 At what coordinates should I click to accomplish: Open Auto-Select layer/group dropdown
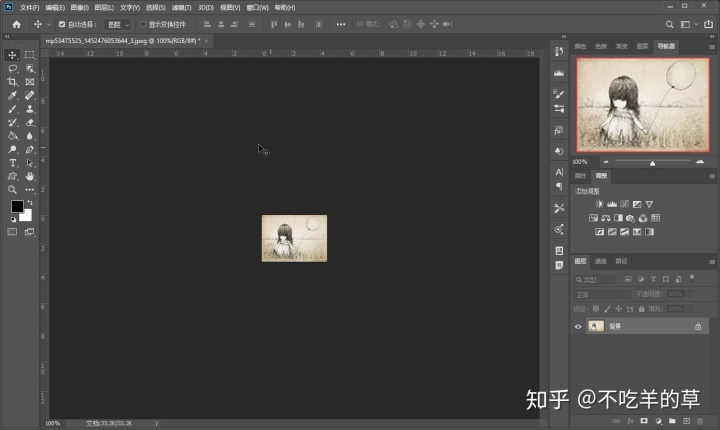[x=118, y=24]
